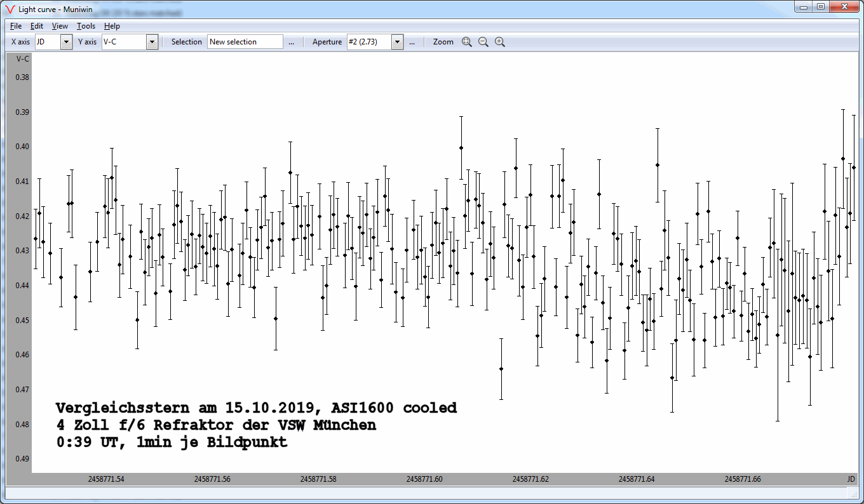Click the ellipsis button next to Selection
Screen dimensions: 864x504
291,42
